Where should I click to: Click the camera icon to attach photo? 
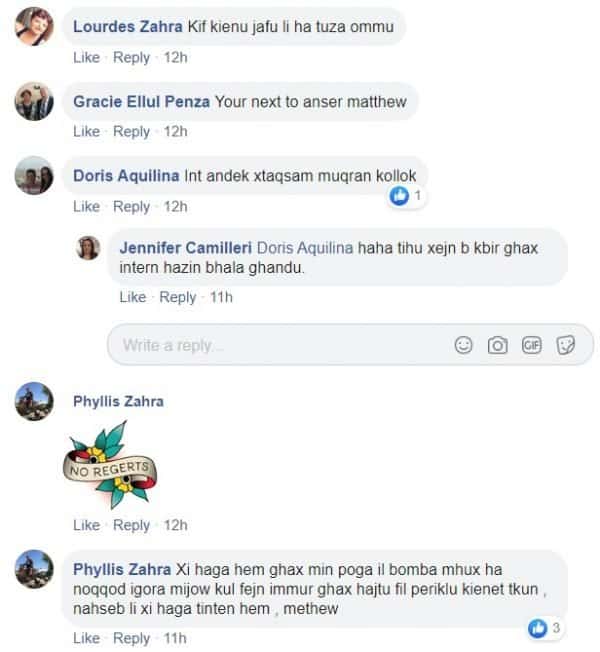tap(497, 345)
